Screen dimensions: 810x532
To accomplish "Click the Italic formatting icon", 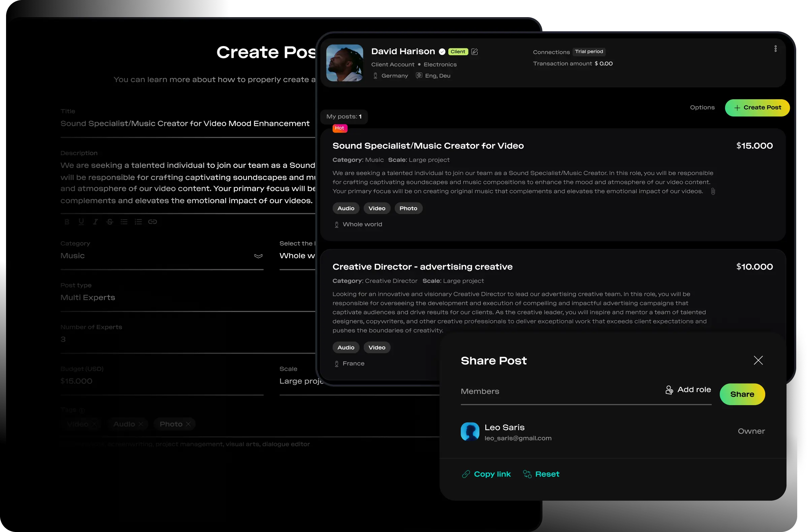I will tap(95, 222).
